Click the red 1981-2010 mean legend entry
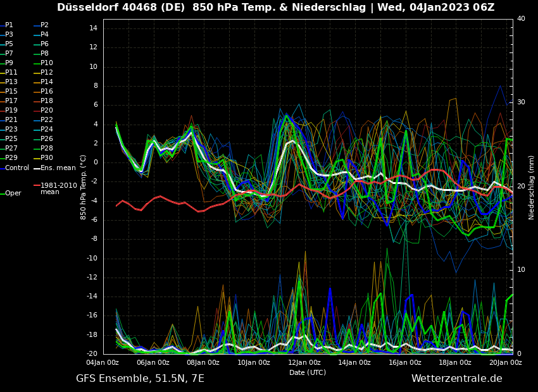This screenshot has width=538, height=392. coord(58,188)
